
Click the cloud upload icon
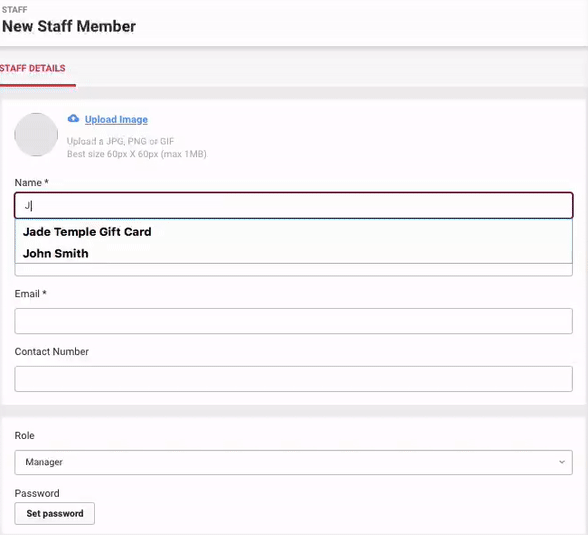click(73, 118)
